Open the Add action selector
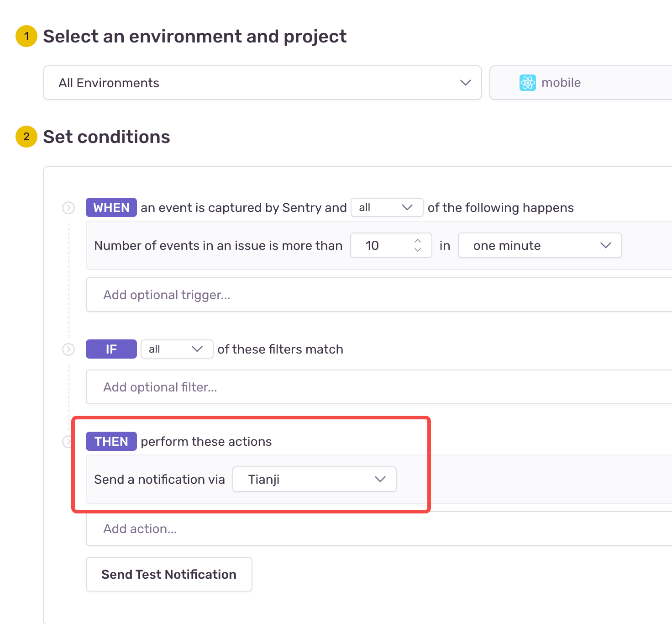 (378, 529)
